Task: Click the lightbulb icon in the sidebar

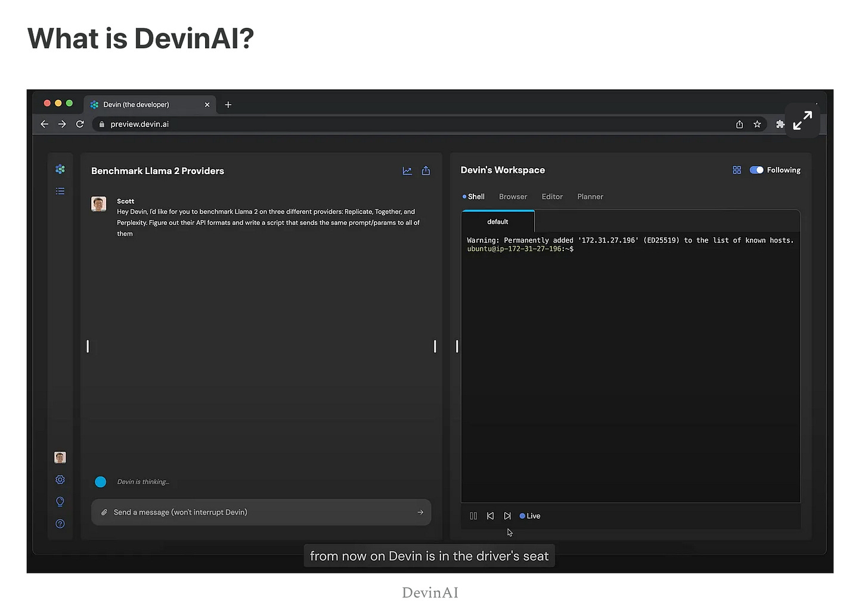Action: [60, 502]
